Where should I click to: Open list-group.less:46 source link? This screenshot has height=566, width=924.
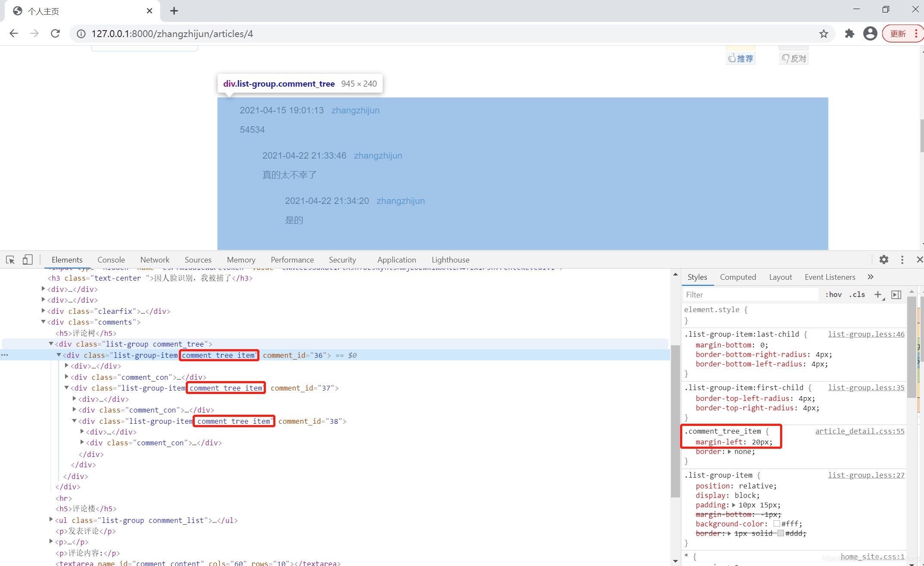[x=866, y=334]
